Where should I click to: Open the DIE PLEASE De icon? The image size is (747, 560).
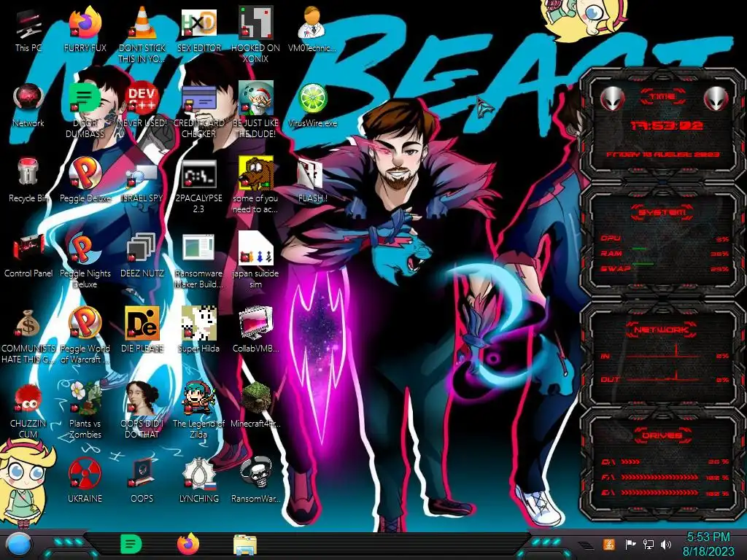(x=142, y=330)
